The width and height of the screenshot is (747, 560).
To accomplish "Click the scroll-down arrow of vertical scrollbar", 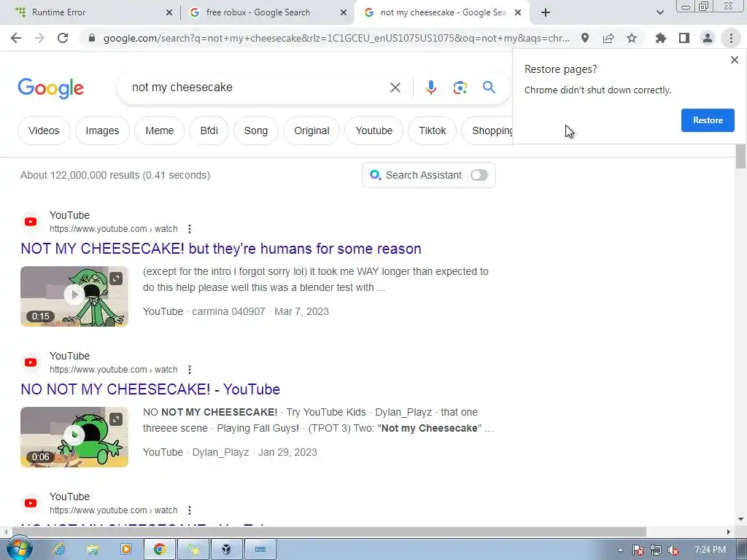I will pos(740,519).
